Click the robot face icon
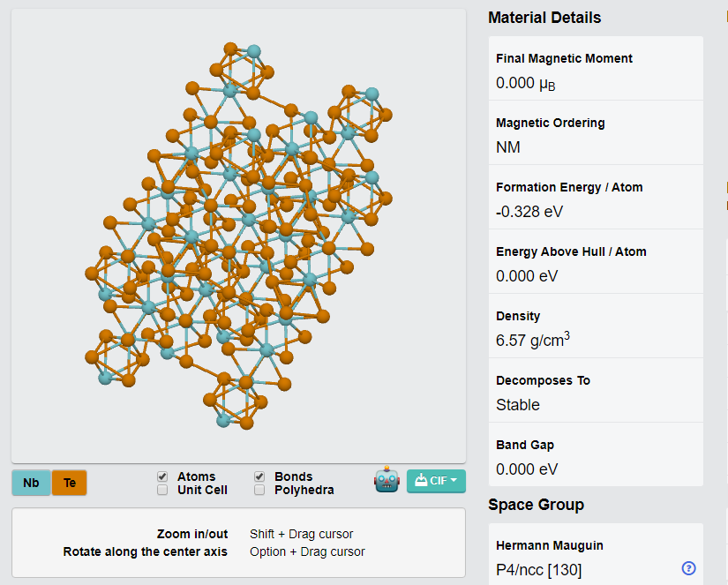Screen dimensions: 728x585 coord(387,480)
